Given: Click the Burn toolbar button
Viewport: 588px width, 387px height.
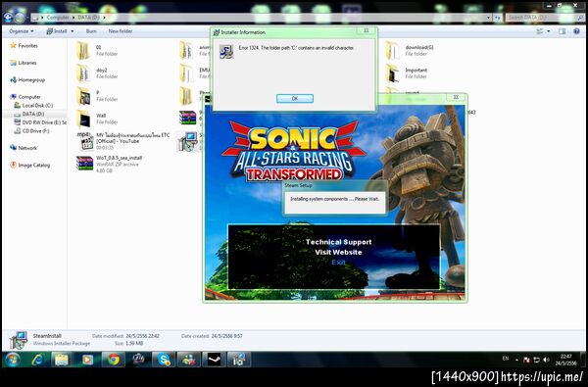Looking at the screenshot, I should tap(91, 31).
